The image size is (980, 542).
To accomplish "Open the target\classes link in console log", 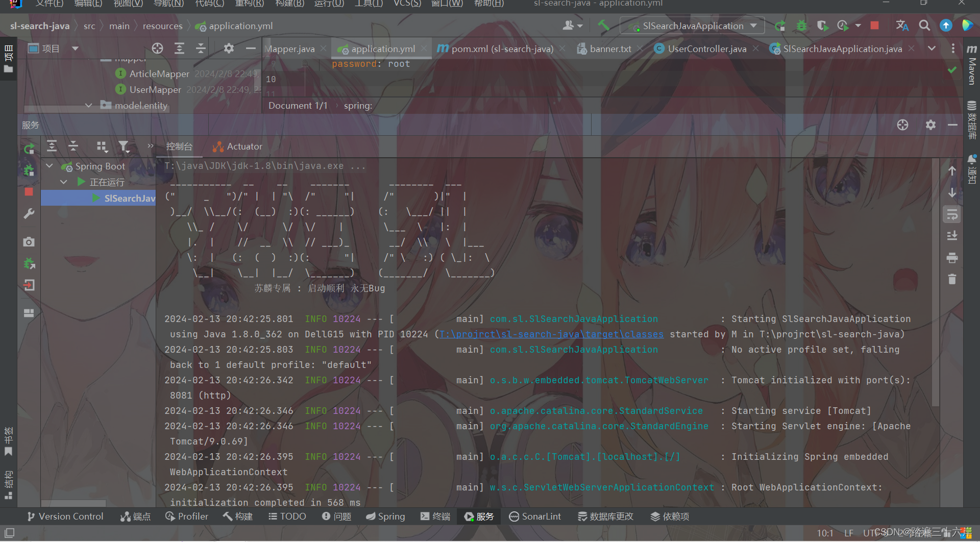I will 551,334.
